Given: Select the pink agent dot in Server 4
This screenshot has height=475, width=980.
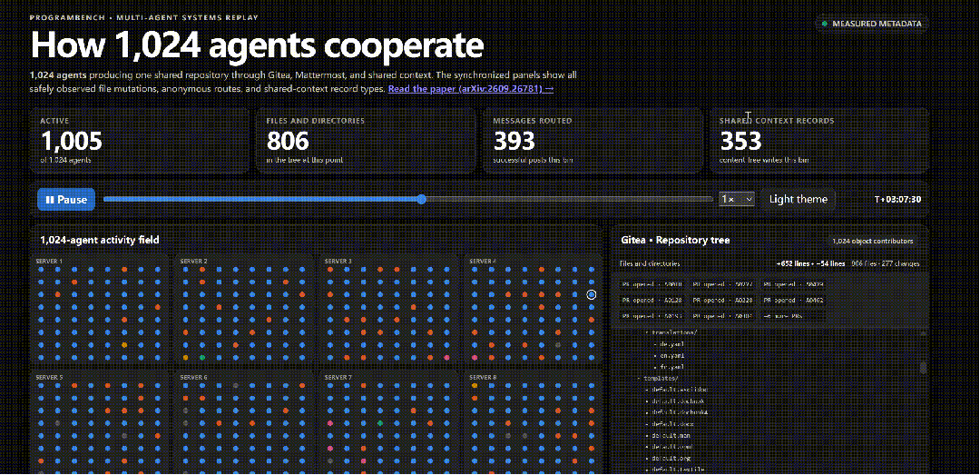Looking at the screenshot, I should (x=475, y=357).
